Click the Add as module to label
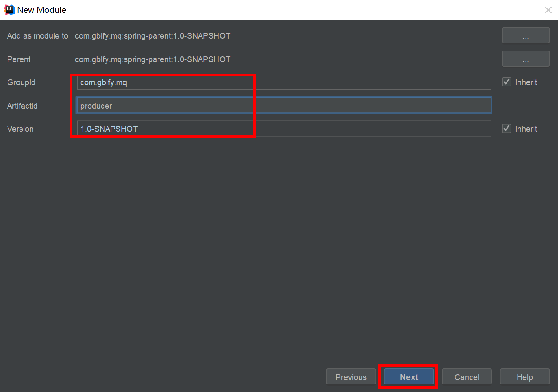This screenshot has height=392, width=558. pyautogui.click(x=38, y=36)
